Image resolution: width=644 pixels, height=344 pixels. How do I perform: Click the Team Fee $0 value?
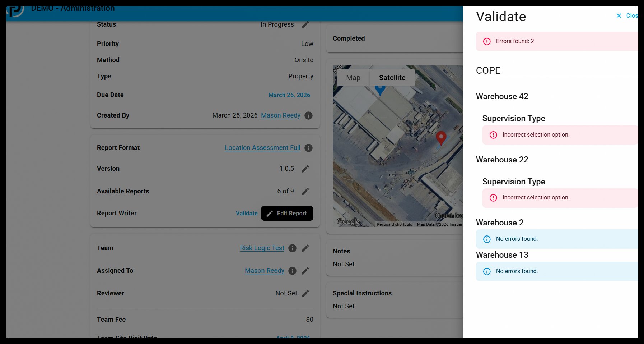click(x=309, y=320)
